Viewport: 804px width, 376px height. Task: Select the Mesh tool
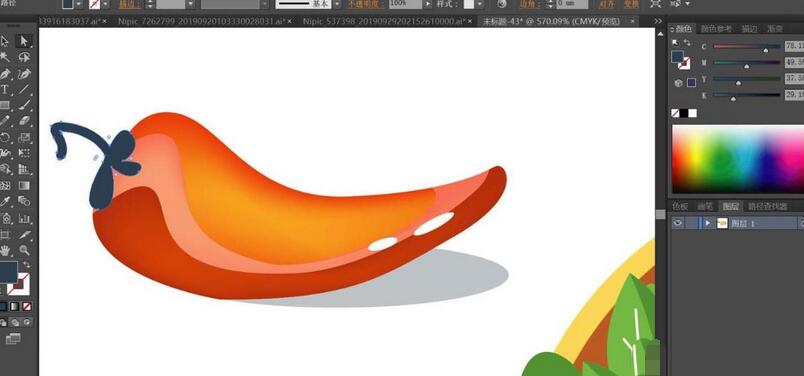5,185
